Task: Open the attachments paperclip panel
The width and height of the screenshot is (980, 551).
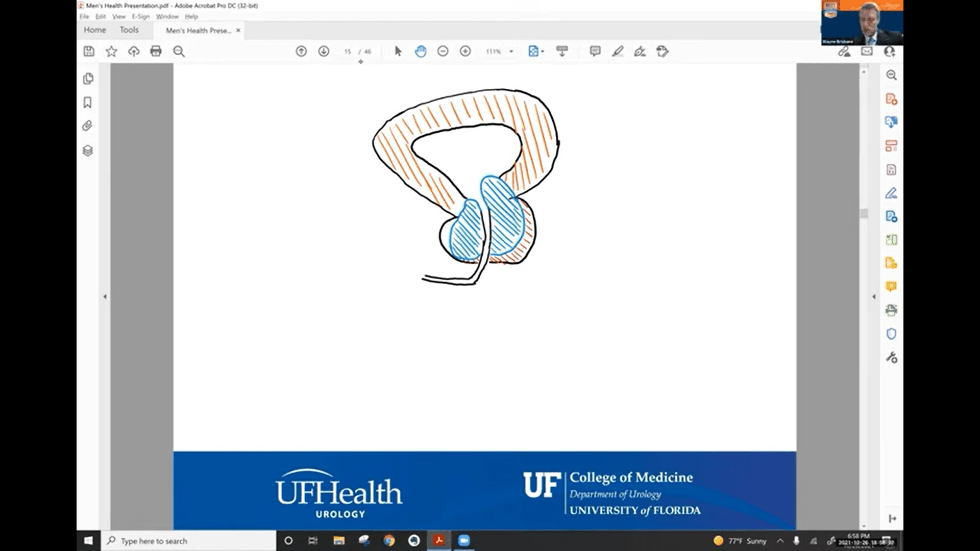Action: coord(88,126)
